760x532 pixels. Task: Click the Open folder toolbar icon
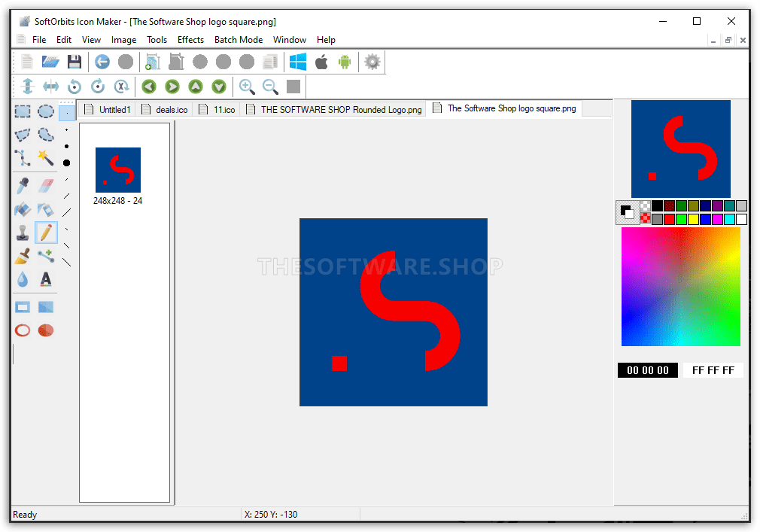[x=50, y=62]
